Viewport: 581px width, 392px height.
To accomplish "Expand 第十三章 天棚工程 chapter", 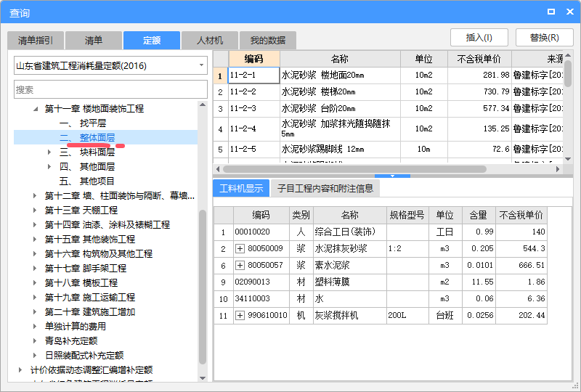I will 34,210.
